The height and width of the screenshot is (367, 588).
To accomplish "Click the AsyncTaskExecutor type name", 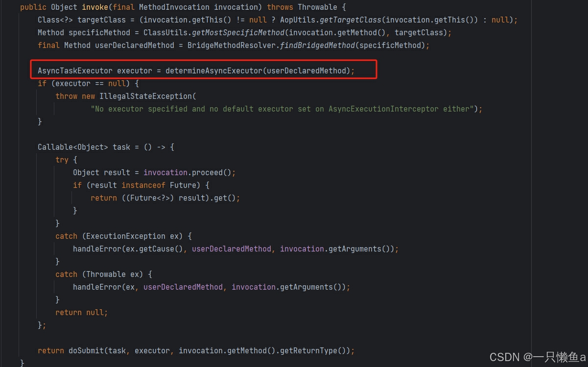I will click(x=75, y=70).
